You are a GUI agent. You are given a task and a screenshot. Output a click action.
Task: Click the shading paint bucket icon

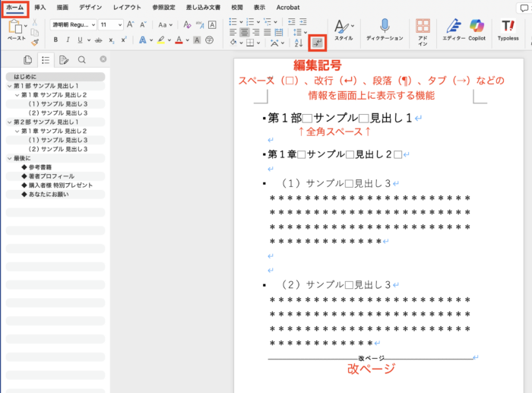(233, 43)
